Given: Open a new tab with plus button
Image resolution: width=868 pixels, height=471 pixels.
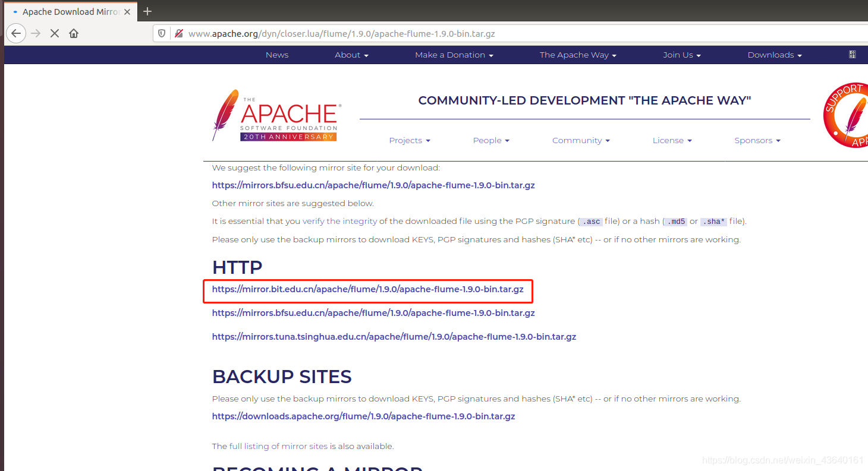Looking at the screenshot, I should (x=147, y=11).
